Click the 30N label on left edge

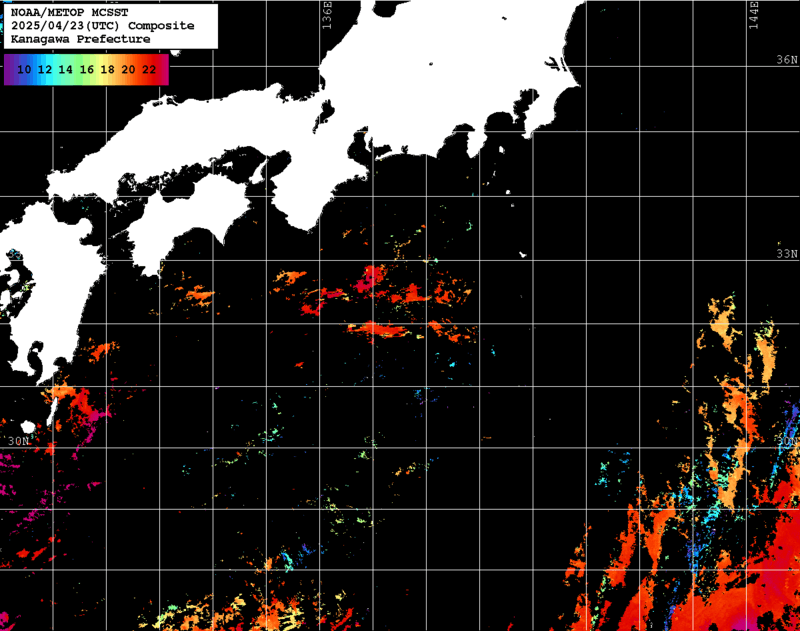pyautogui.click(x=18, y=441)
